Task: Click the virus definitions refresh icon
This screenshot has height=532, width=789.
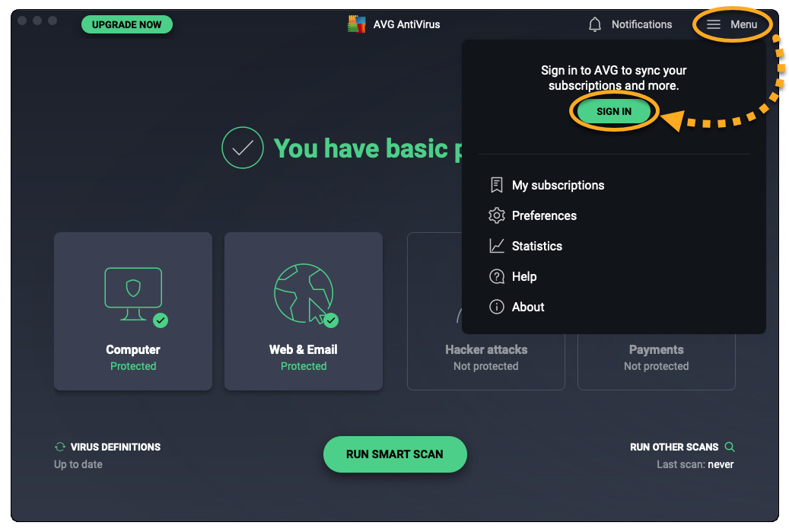Action: pyautogui.click(x=60, y=447)
